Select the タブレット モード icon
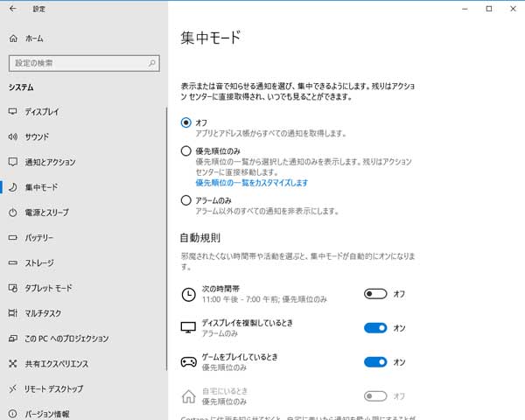 pyautogui.click(x=13, y=288)
